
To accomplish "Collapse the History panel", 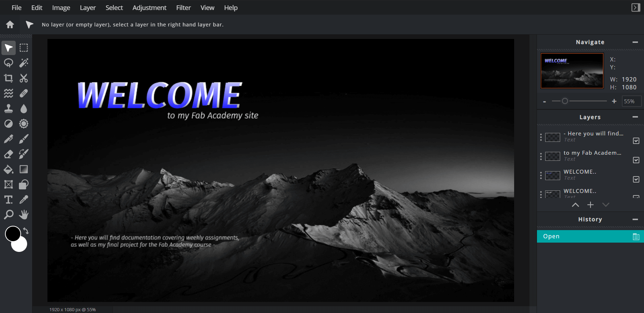I will pos(635,219).
